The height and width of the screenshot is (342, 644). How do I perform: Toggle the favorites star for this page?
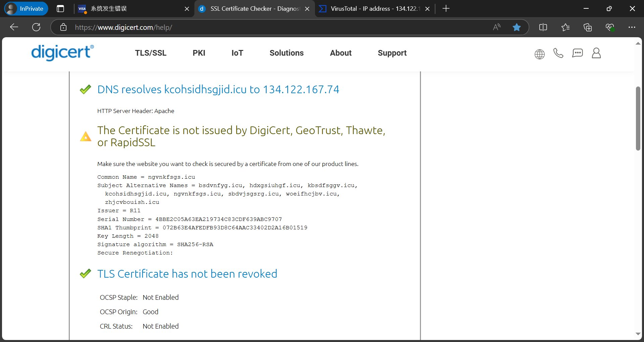(x=517, y=27)
